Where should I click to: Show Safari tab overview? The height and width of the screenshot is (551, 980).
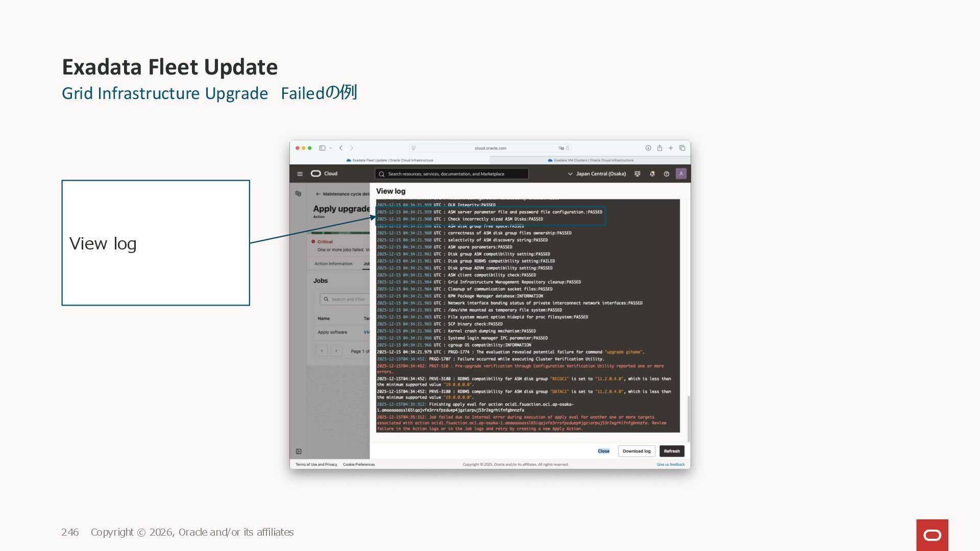tap(682, 148)
